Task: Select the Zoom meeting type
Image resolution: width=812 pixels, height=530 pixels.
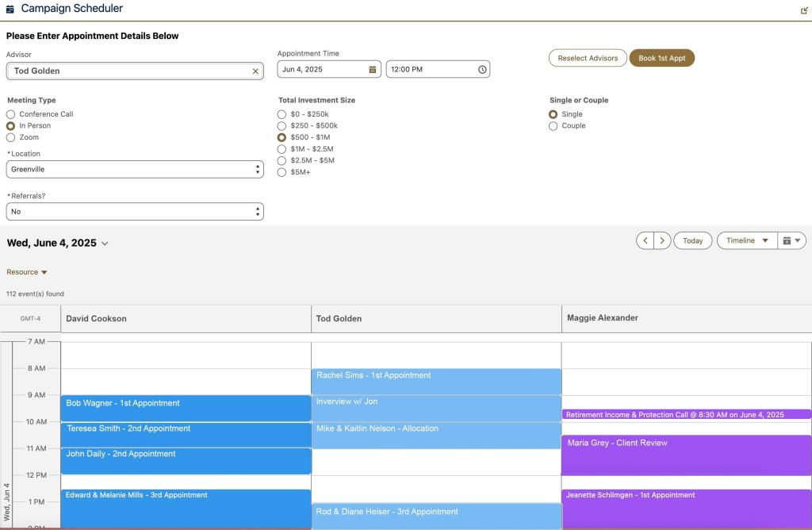Action: (11, 137)
